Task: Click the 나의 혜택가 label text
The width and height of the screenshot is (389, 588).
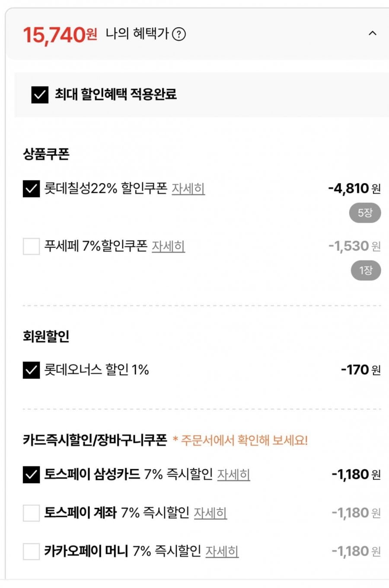Action: [x=137, y=34]
